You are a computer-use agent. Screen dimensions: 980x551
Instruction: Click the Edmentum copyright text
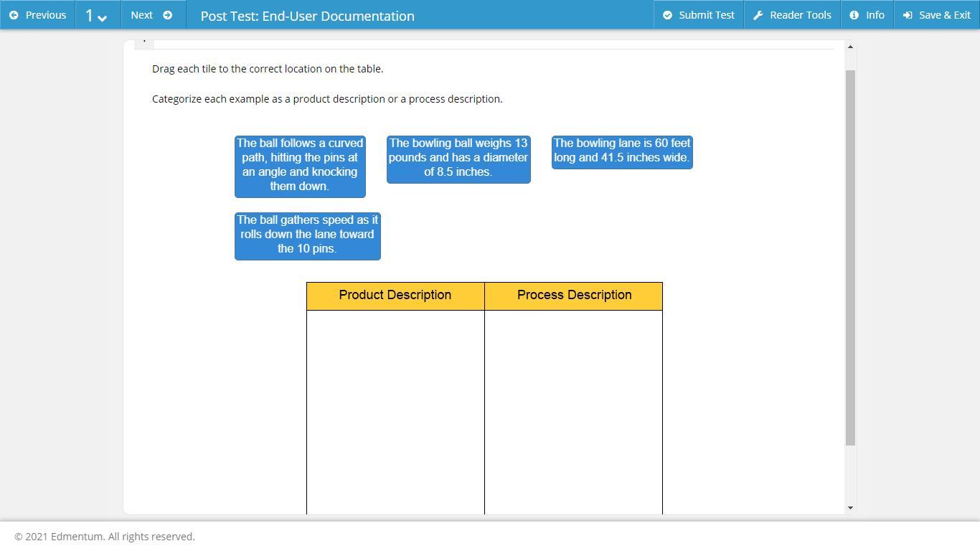pyautogui.click(x=105, y=537)
